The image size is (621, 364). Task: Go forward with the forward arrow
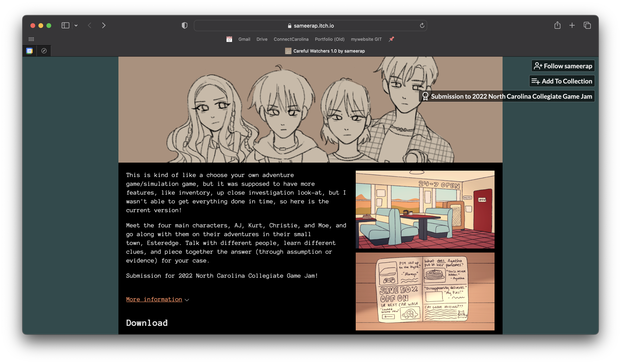click(x=104, y=25)
